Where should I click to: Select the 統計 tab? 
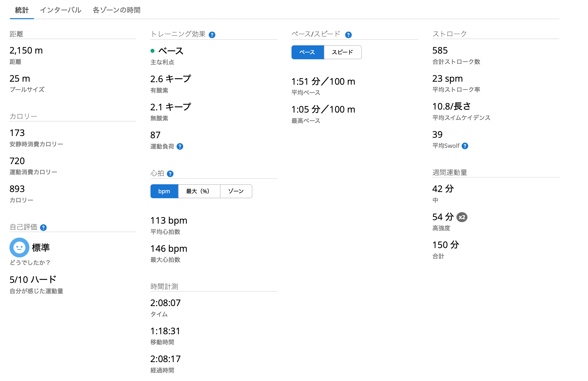tap(21, 10)
